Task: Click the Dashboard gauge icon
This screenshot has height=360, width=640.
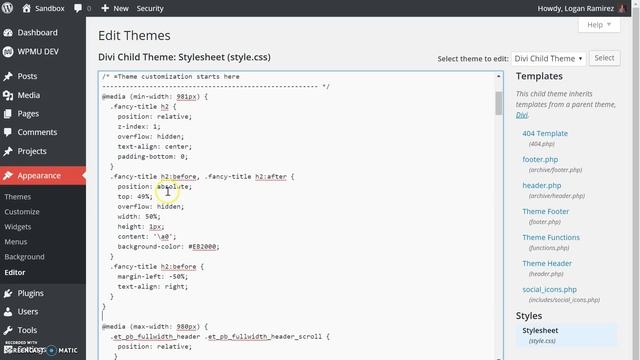Action: point(8,33)
